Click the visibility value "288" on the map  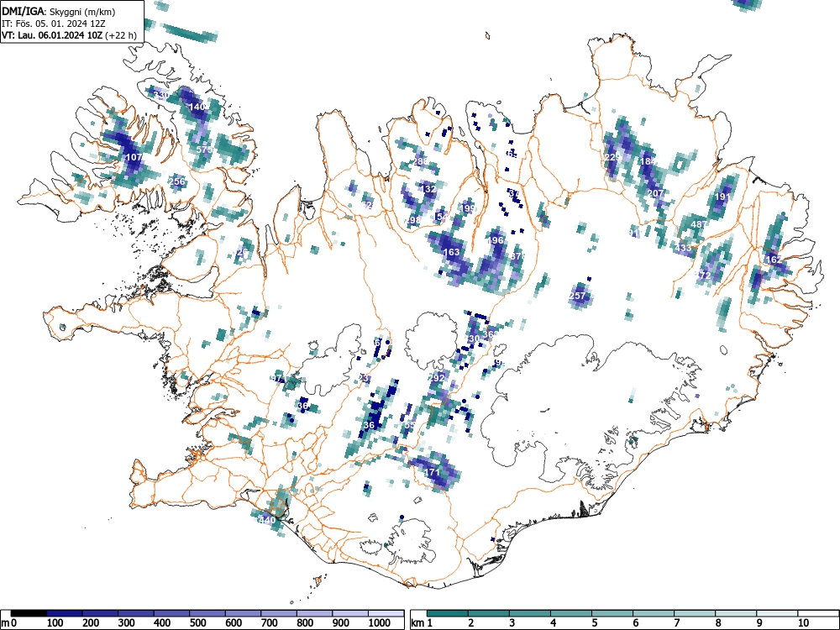[421, 161]
